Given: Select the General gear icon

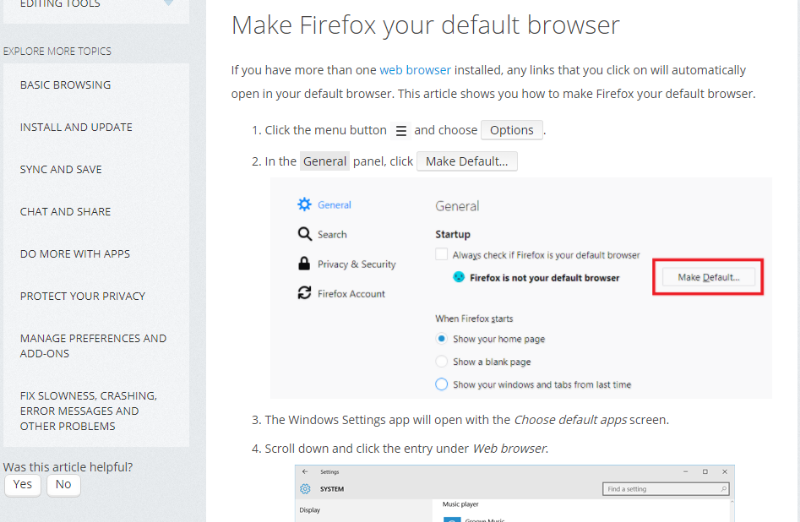Looking at the screenshot, I should click(x=304, y=205).
